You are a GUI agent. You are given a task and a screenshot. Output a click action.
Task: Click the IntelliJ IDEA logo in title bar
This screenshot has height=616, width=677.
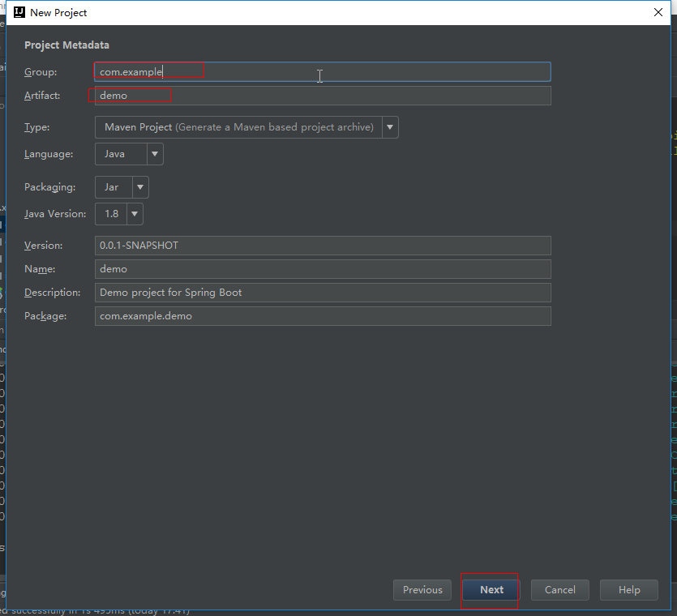pyautogui.click(x=19, y=12)
